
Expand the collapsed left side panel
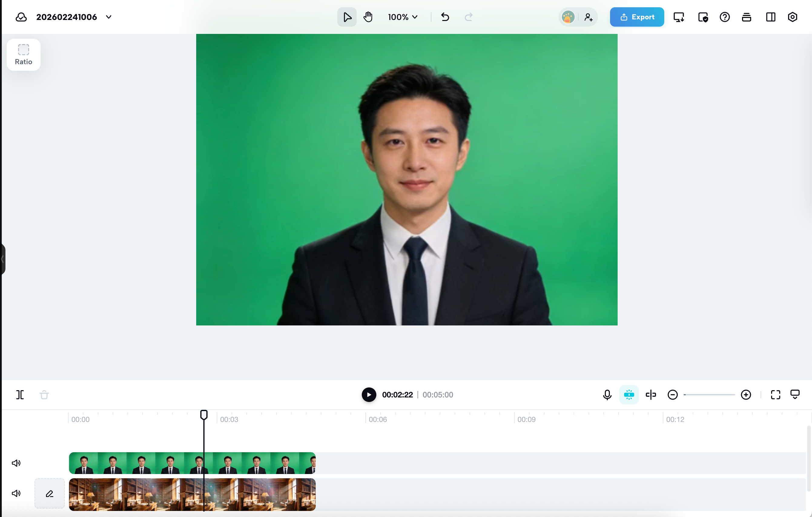tap(3, 259)
